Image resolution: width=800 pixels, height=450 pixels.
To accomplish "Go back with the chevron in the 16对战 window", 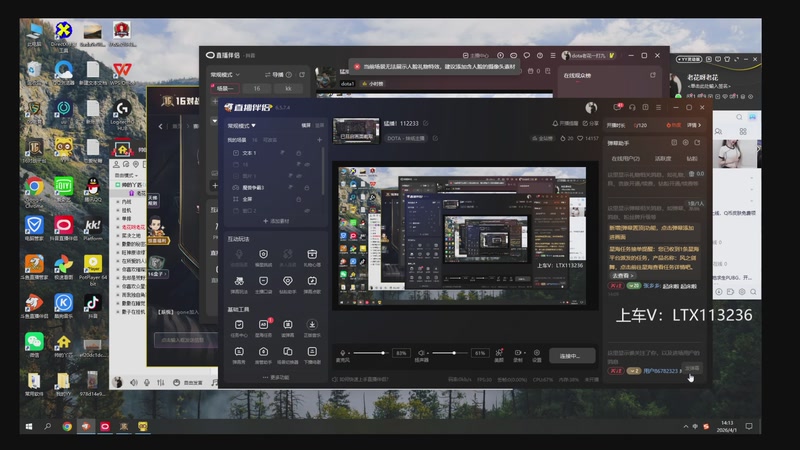I will (160, 126).
